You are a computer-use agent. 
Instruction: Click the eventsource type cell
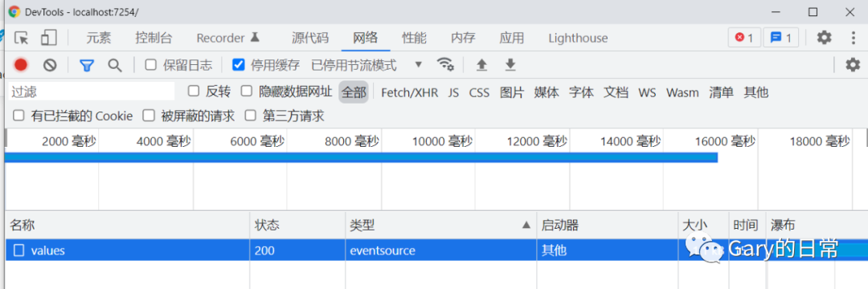pos(440,250)
